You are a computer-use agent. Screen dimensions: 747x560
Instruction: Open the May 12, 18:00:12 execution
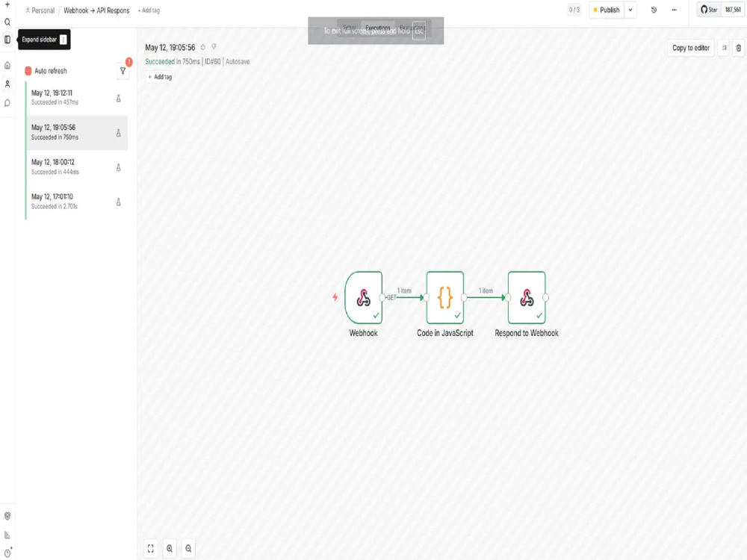pyautogui.click(x=77, y=167)
